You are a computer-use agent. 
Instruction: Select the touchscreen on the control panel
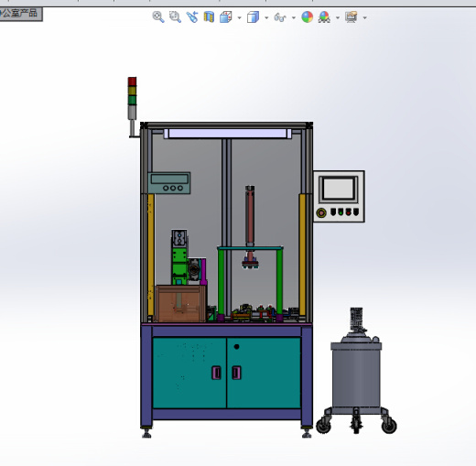[x=339, y=189]
